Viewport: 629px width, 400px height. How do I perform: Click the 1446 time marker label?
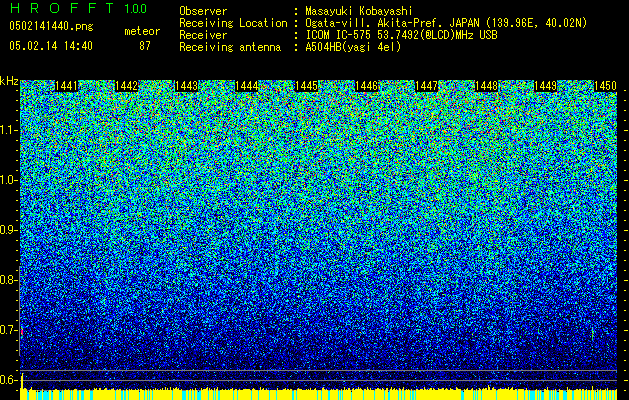tap(367, 86)
